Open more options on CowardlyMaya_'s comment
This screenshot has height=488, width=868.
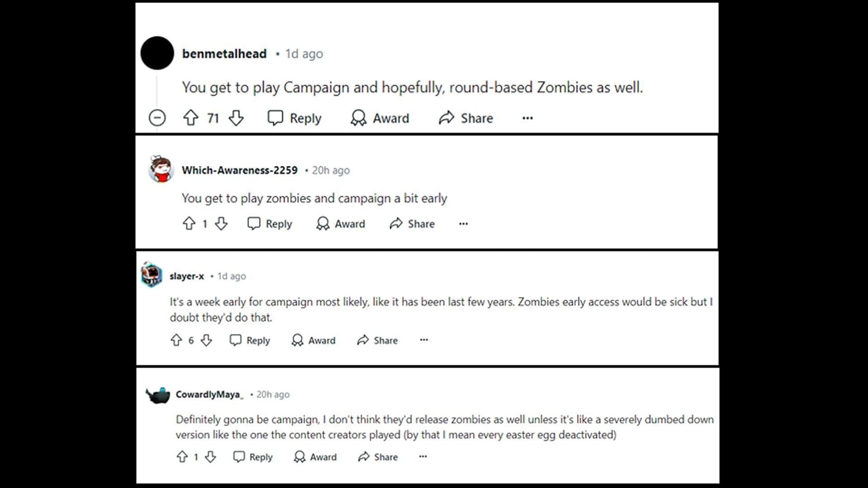[x=423, y=456]
